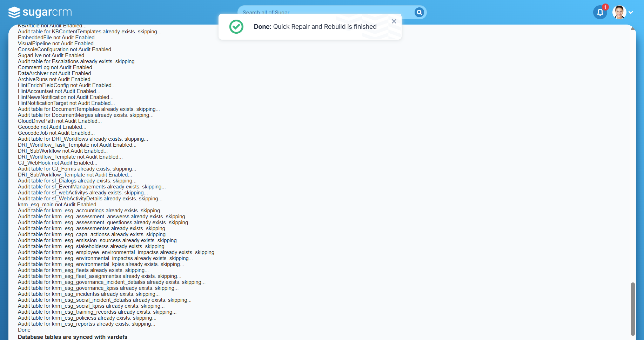Select 'Audit table for sf_Dialogs' line
The width and height of the screenshot is (644, 340).
[x=77, y=181]
